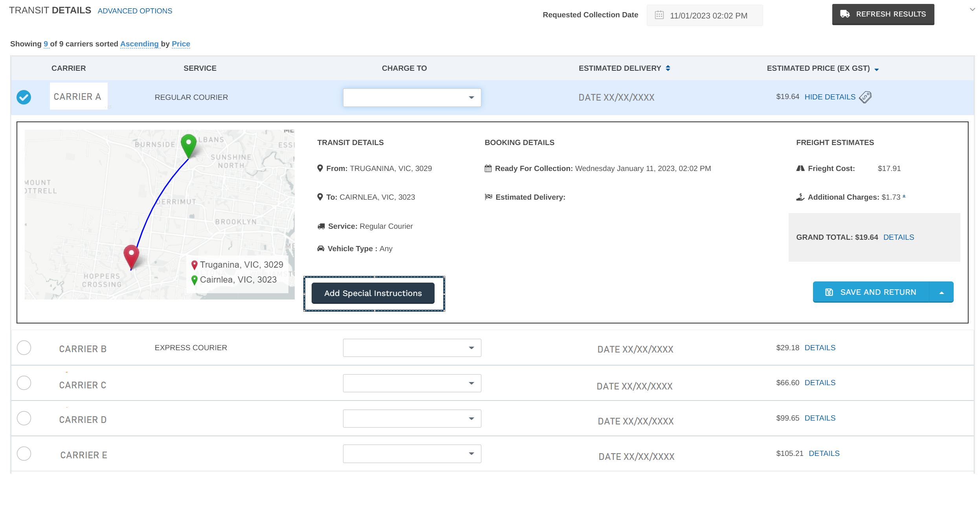The image size is (980, 520).
Task: Click the calendar icon in collection date field
Action: click(x=659, y=15)
